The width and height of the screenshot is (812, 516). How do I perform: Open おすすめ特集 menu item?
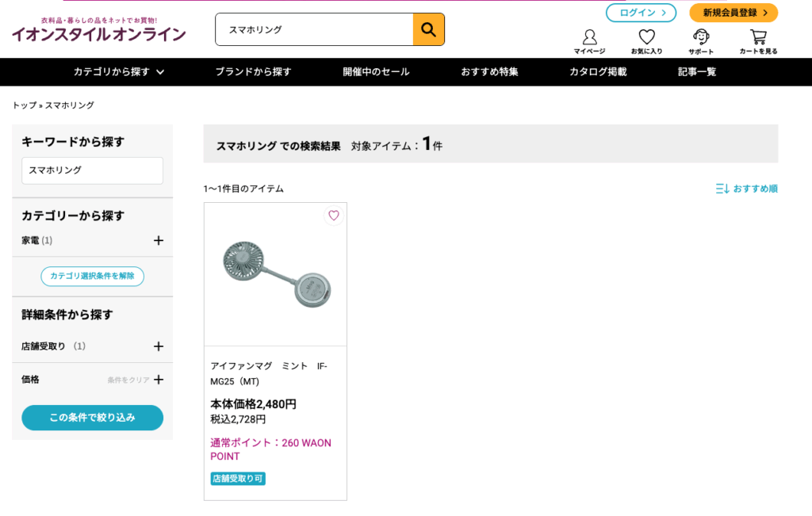489,72
